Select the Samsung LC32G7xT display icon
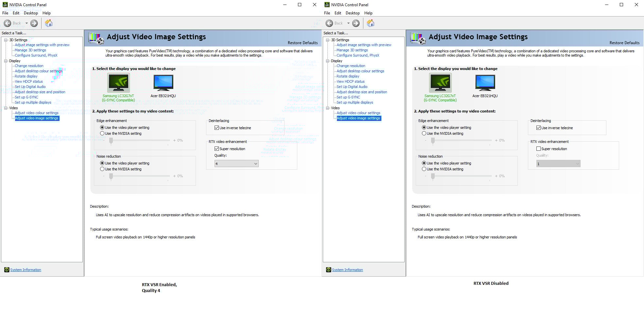 click(x=118, y=82)
